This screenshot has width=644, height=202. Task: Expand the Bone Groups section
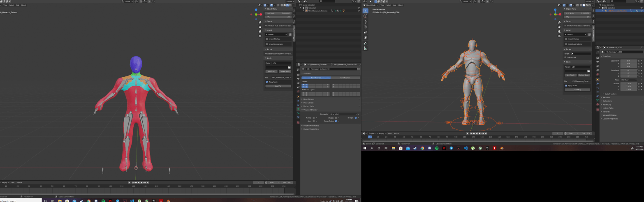tap(309, 99)
